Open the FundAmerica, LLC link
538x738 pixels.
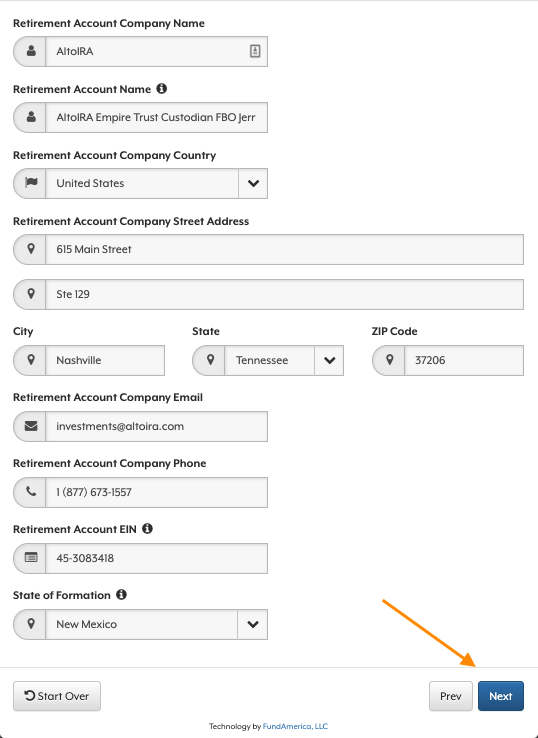(x=295, y=726)
